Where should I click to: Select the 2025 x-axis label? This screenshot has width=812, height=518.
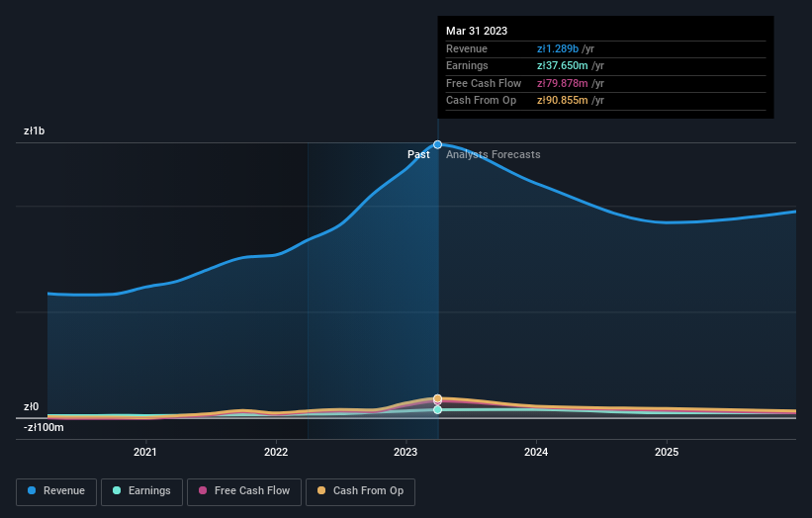(667, 452)
